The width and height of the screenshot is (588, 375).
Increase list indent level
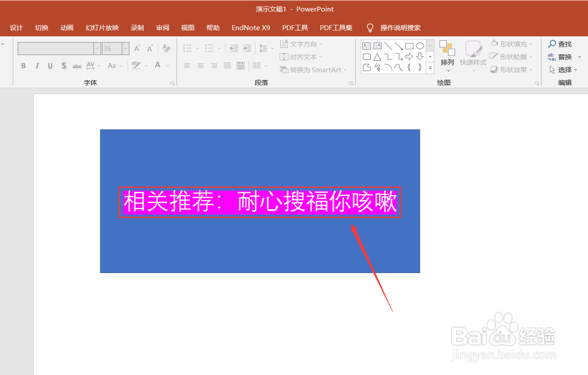tap(247, 48)
